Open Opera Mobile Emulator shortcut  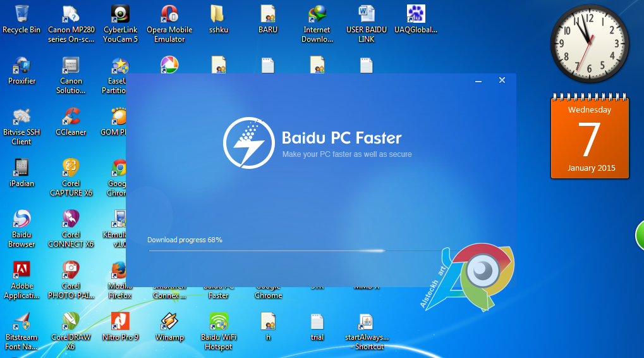point(169,24)
